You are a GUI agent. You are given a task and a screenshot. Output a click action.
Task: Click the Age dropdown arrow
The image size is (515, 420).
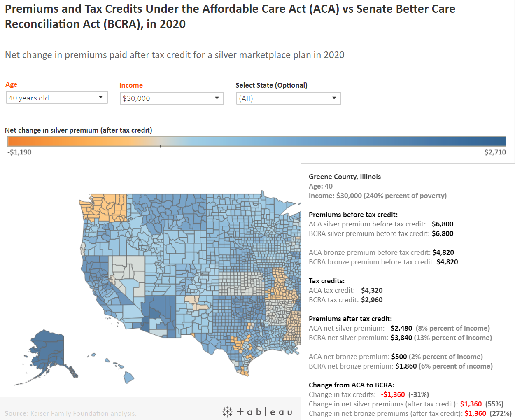[x=100, y=97]
